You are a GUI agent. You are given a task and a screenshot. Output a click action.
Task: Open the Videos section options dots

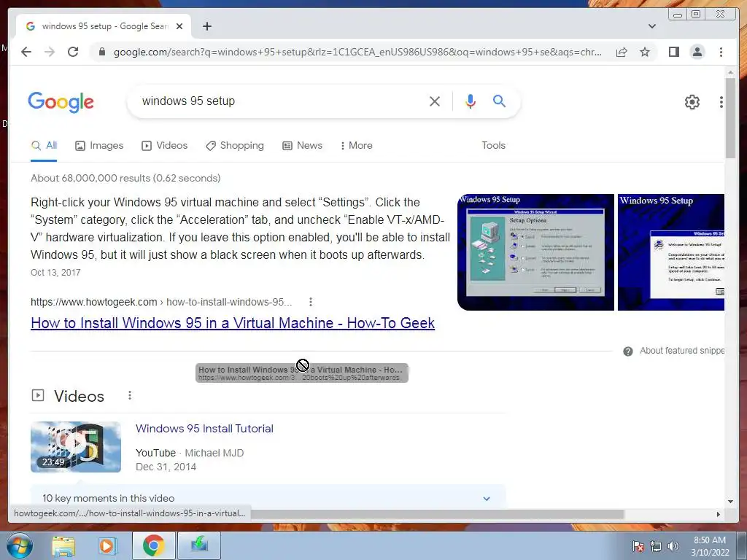point(130,396)
